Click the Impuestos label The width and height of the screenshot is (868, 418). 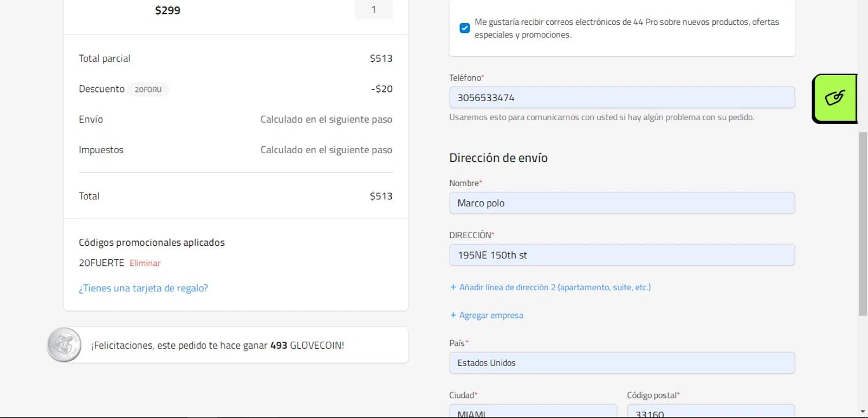(101, 150)
